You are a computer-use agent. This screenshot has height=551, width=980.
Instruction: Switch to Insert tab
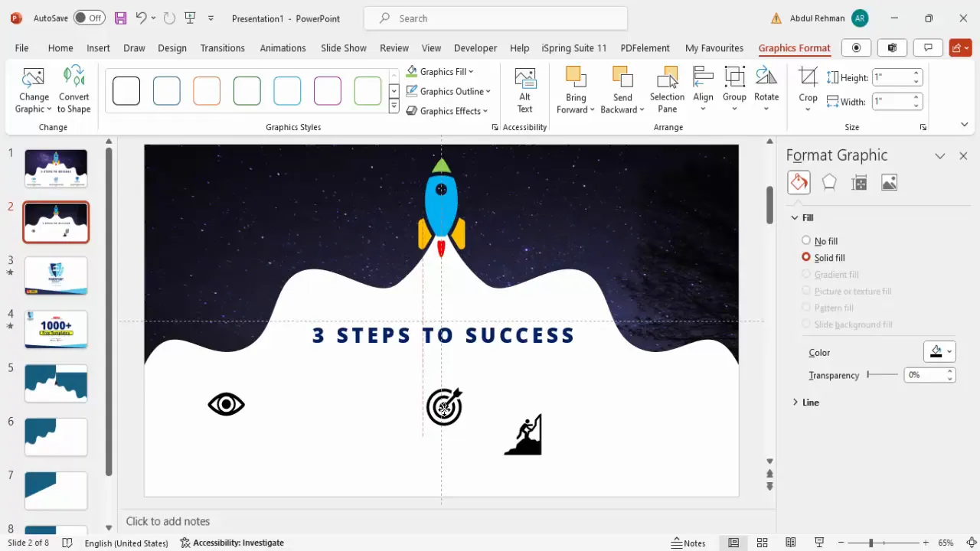(x=98, y=47)
